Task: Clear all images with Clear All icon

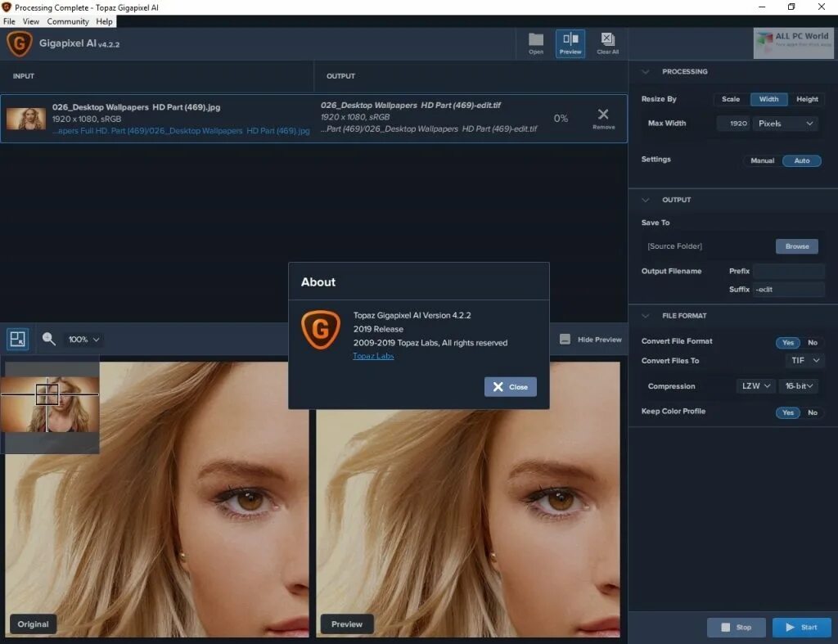Action: point(608,43)
